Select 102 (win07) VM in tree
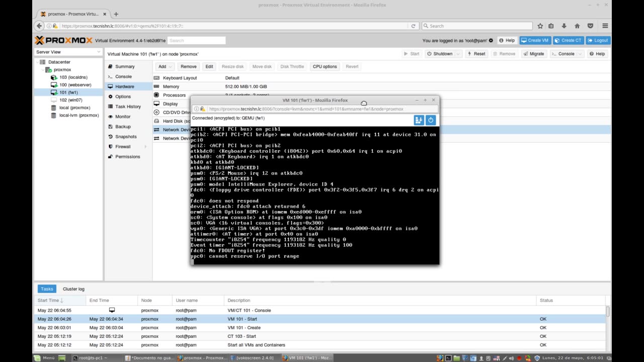 tap(70, 100)
